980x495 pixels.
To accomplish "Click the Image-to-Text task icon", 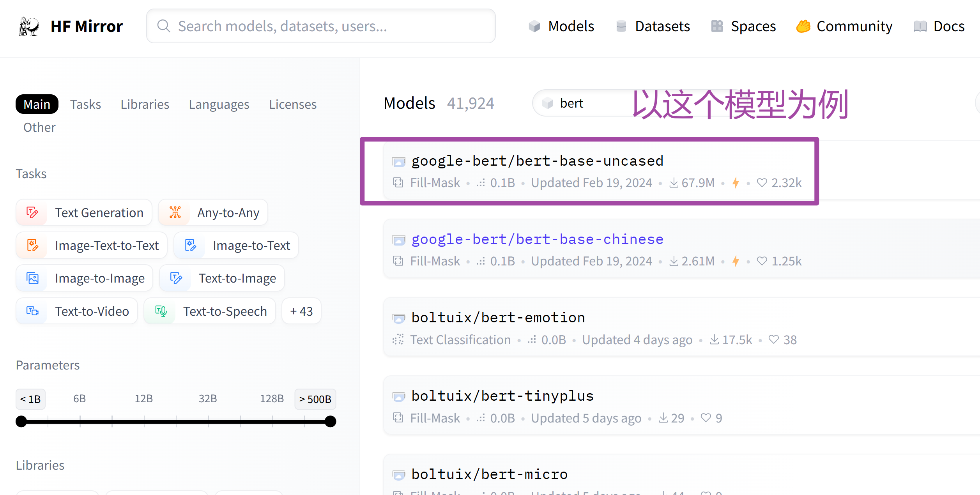I will (190, 246).
